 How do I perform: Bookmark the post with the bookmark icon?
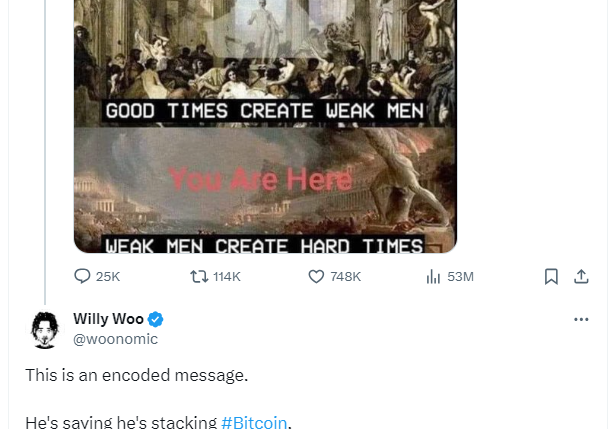click(551, 277)
